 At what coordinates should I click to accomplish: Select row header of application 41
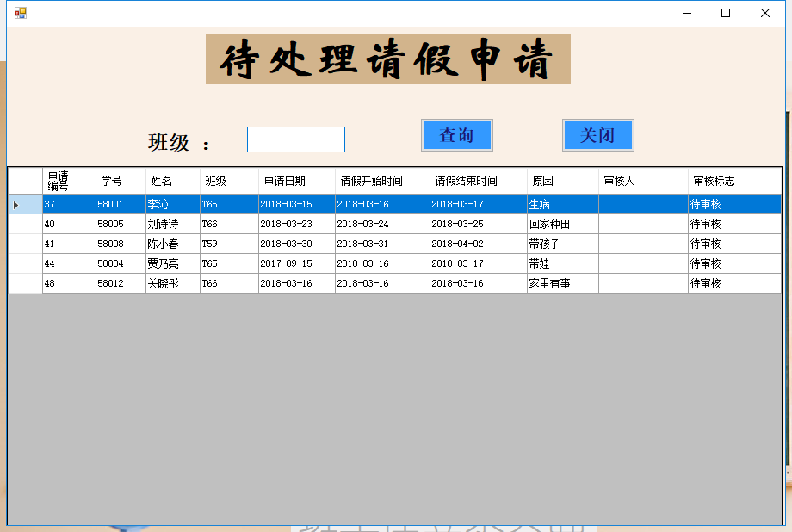pos(25,244)
